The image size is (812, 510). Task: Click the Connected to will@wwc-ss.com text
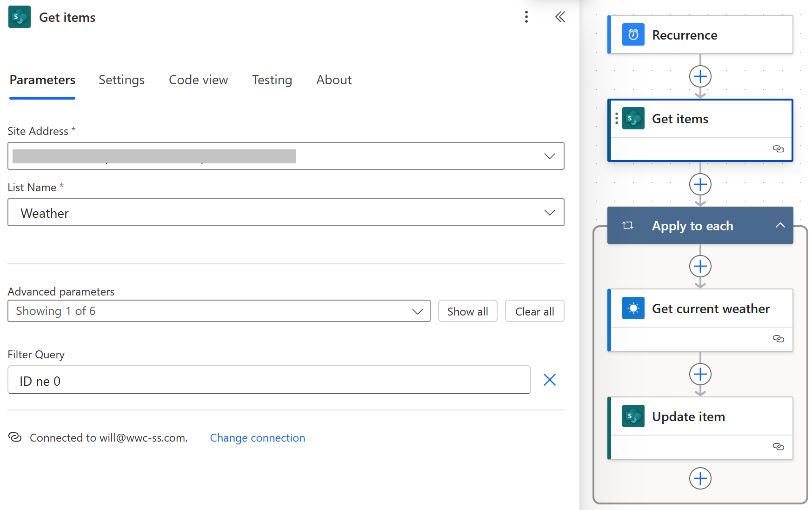[108, 438]
